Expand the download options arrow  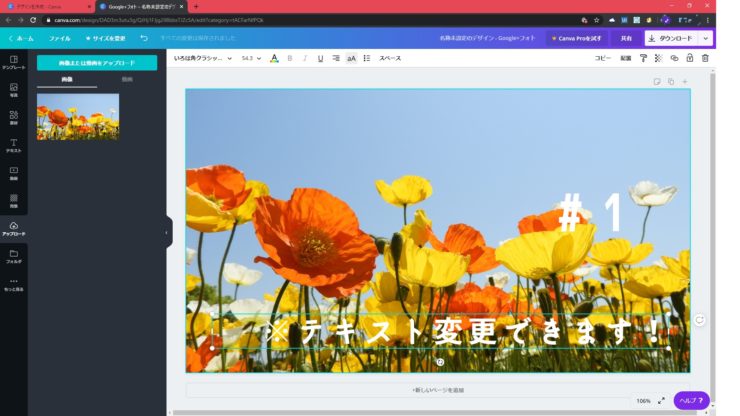(706, 38)
